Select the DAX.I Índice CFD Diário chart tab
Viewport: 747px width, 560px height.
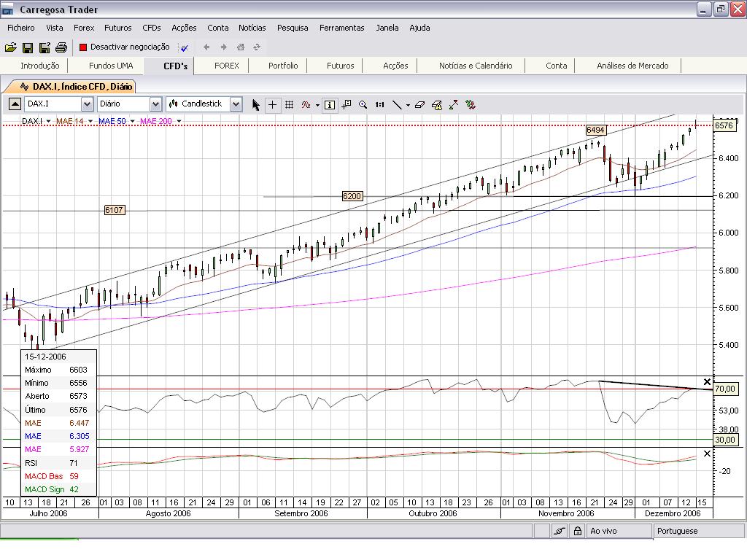[x=76, y=87]
